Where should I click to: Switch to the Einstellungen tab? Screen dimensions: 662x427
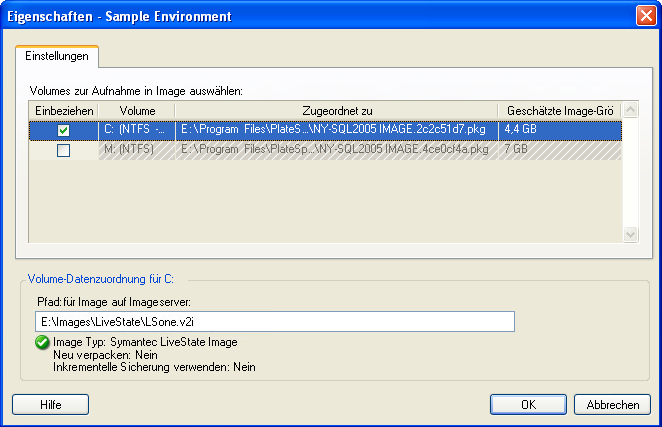click(x=57, y=56)
